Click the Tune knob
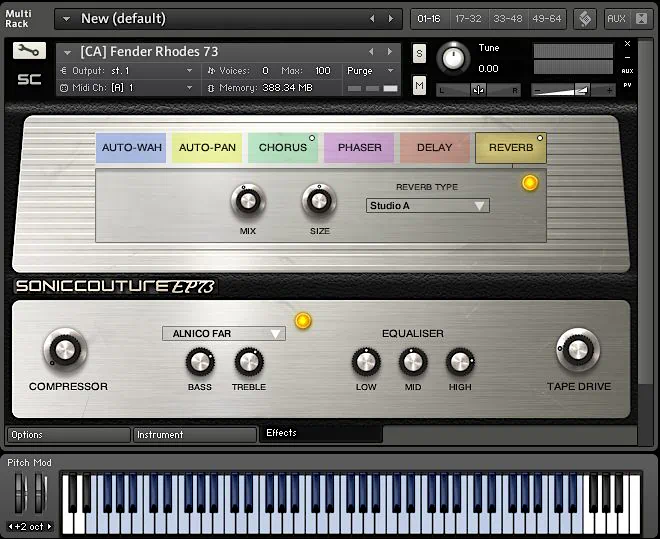This screenshot has height=539, width=660. click(453, 58)
